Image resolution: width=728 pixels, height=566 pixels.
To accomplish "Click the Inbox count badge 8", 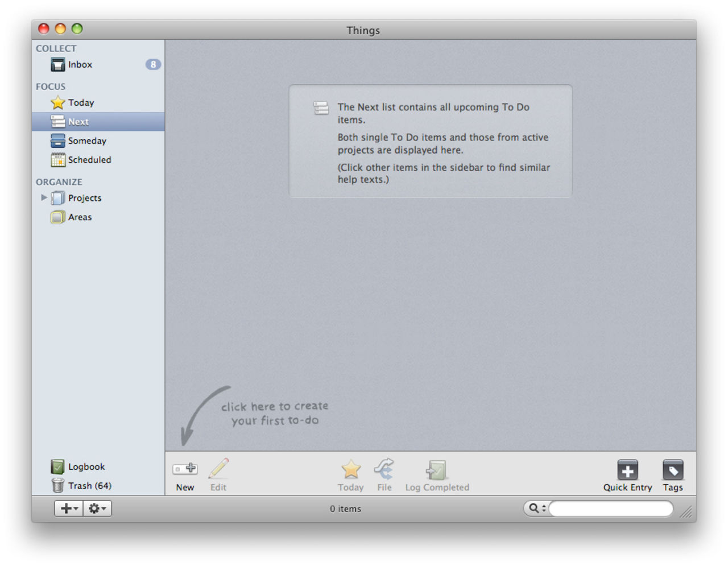I will [x=153, y=65].
